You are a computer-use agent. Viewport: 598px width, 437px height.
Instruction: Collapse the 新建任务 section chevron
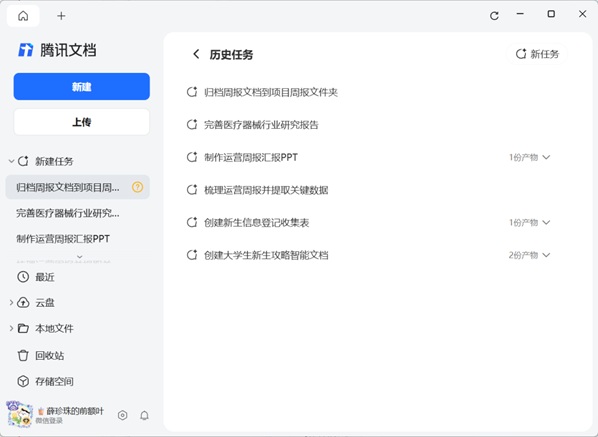pyautogui.click(x=11, y=161)
